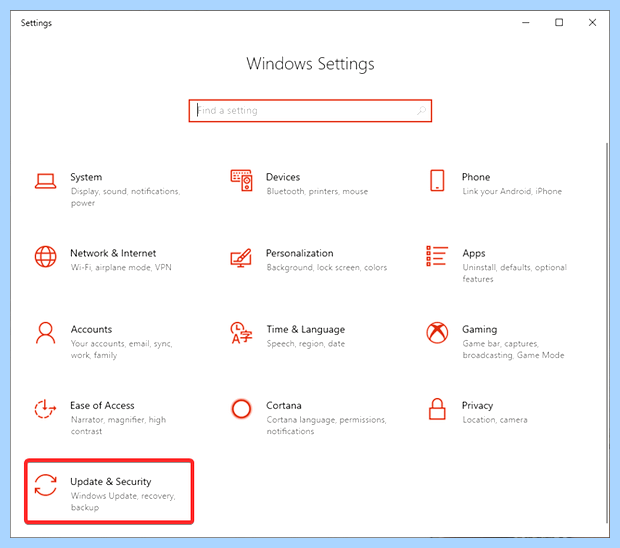Close the Settings window
The width and height of the screenshot is (620, 548).
[592, 23]
